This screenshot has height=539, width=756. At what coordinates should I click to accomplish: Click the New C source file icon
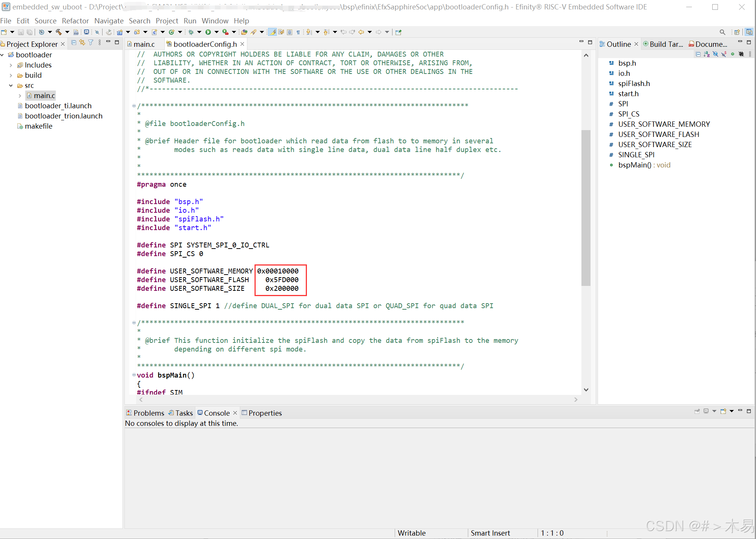(155, 32)
